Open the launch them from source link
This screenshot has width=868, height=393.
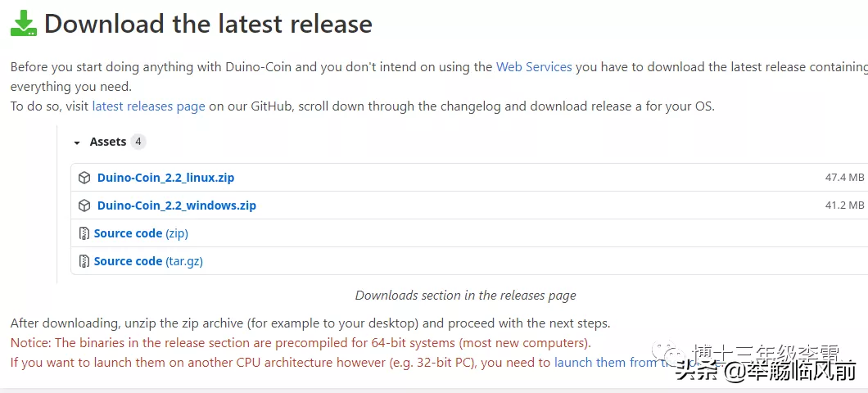tap(636, 363)
